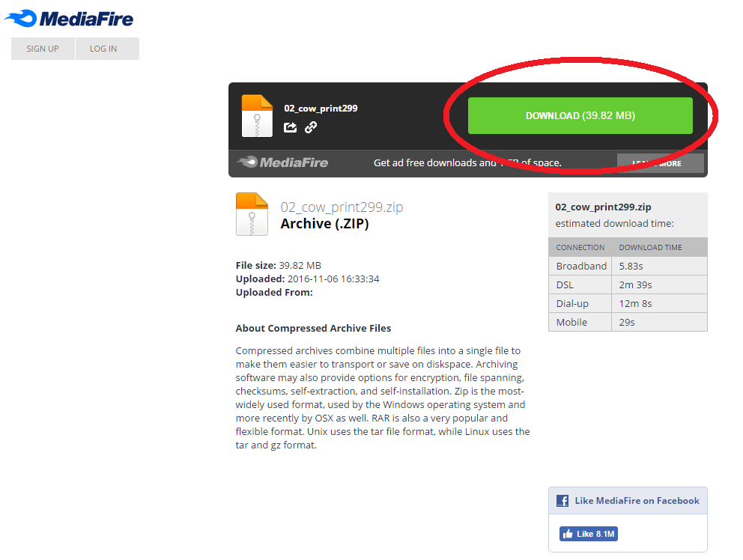Click the MediaFire logo at top left
743x560 pixels.
pos(69,19)
